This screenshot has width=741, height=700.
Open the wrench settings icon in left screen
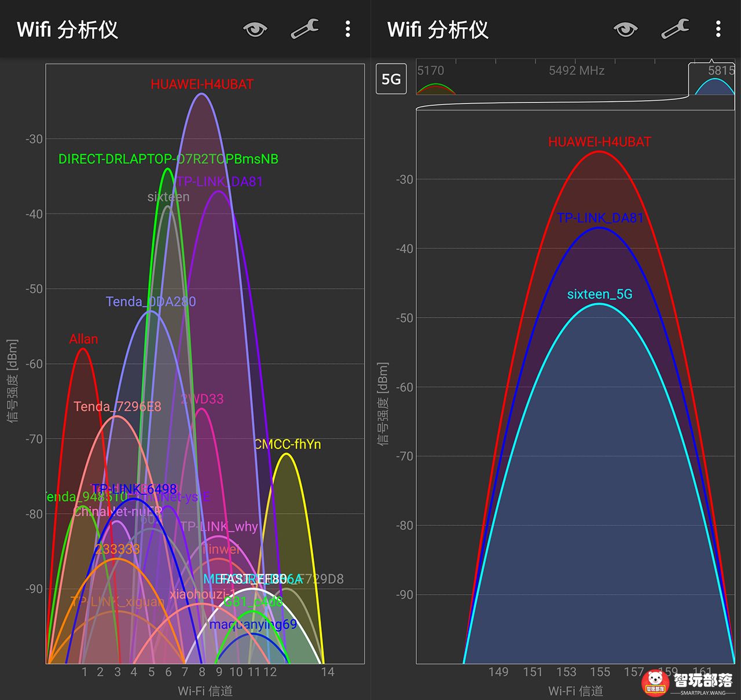305,29
